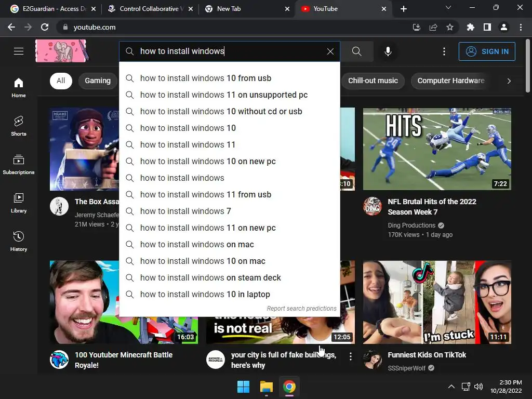Click MrBeast Gaming channel avatar
The height and width of the screenshot is (399, 532).
[x=59, y=360]
